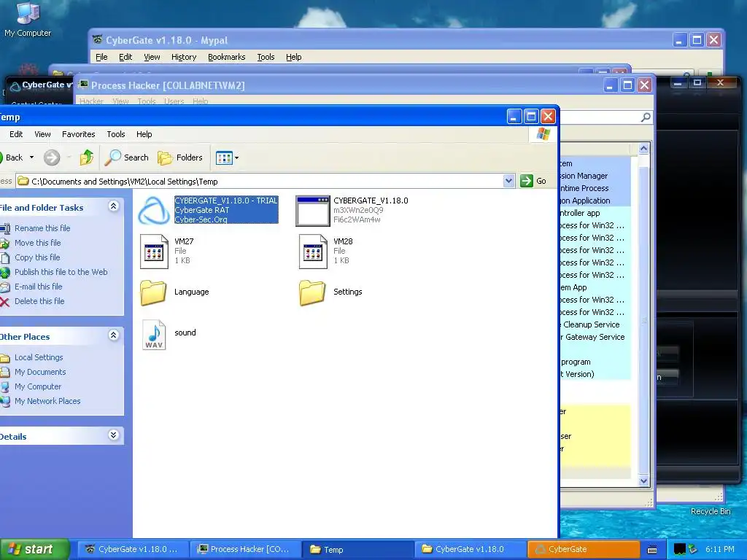Screen dimensions: 747x560
Task: Open the Help menu in Temp window
Action: 144,134
